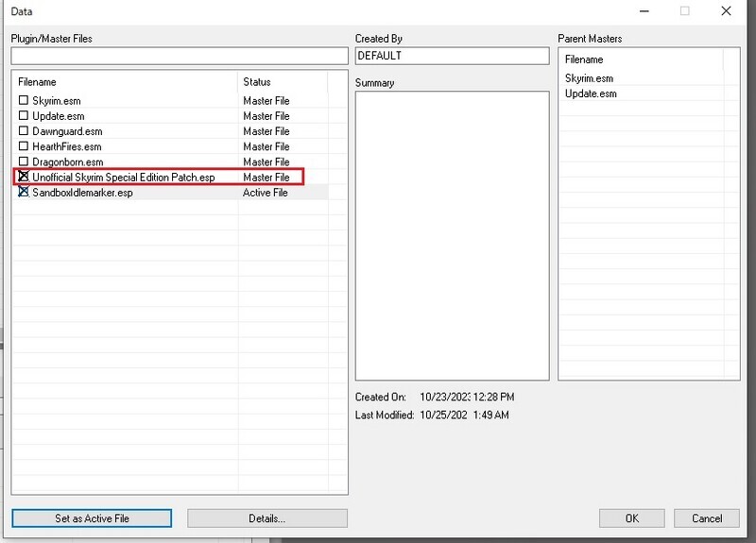Image resolution: width=756 pixels, height=543 pixels.
Task: Focus the Plugin/Master Files search field
Action: [180, 56]
